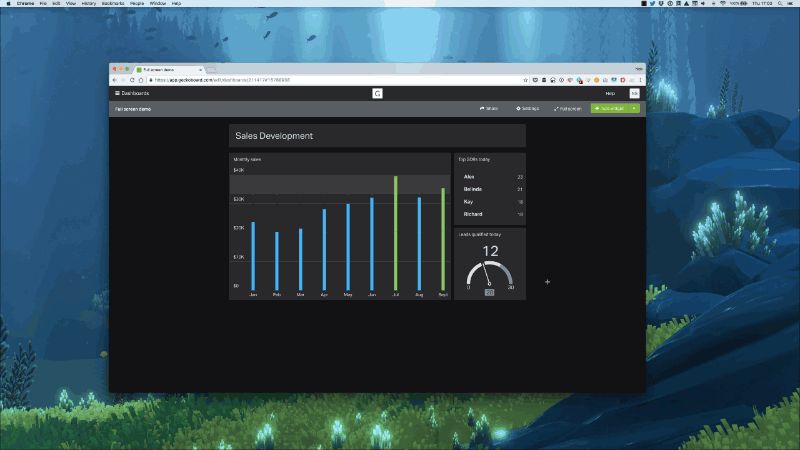This screenshot has width=800, height=450.
Task: Click the orange circle extension icon
Action: tap(596, 80)
